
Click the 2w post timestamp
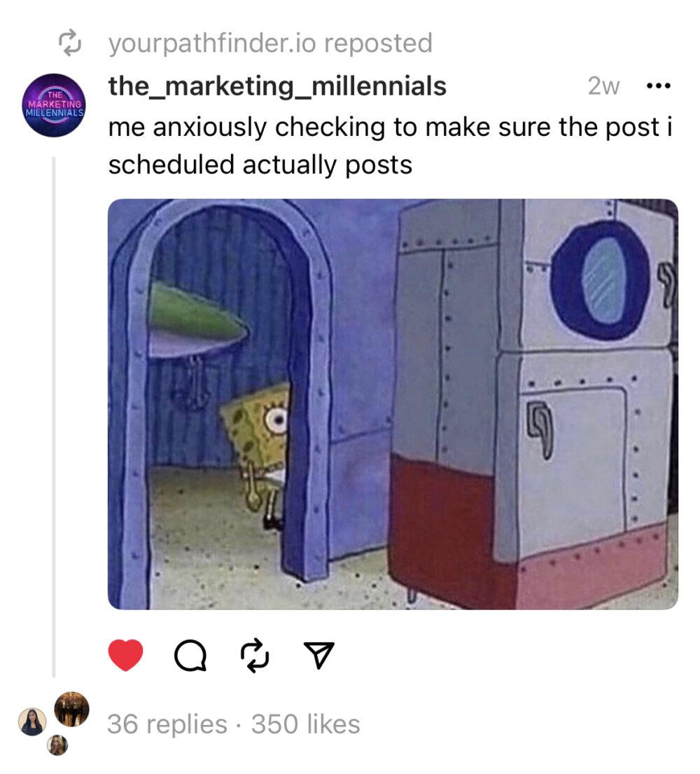coord(603,86)
